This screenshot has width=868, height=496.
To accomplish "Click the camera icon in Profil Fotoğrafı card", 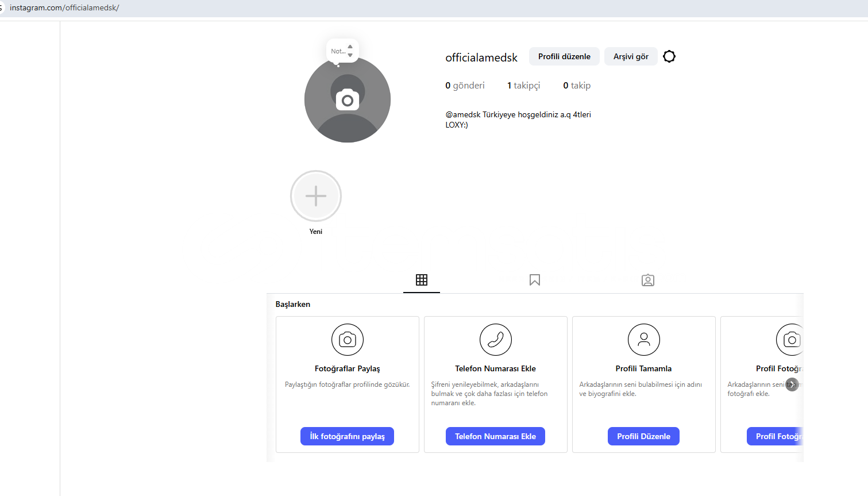I will pyautogui.click(x=791, y=340).
